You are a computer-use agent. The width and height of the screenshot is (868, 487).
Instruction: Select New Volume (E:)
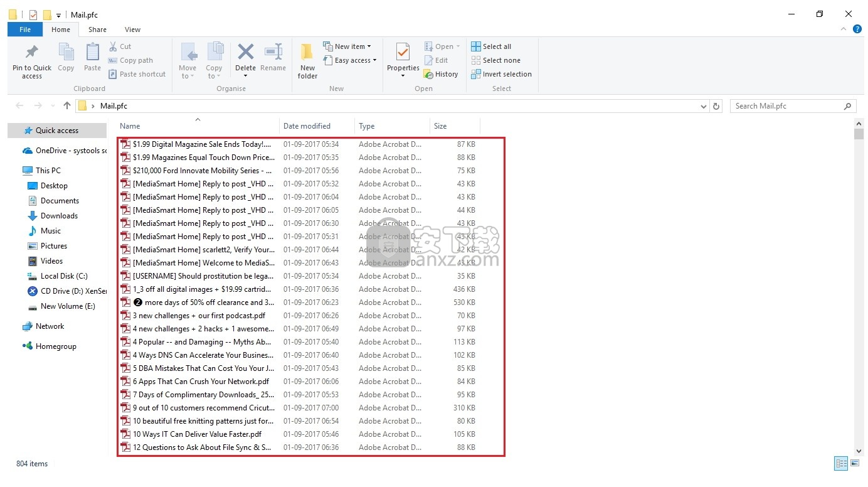(61, 306)
